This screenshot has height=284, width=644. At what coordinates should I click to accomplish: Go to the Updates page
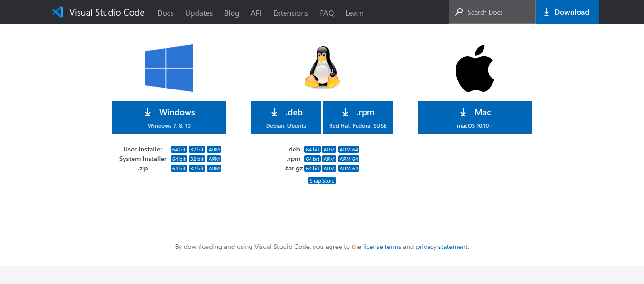pyautogui.click(x=198, y=13)
